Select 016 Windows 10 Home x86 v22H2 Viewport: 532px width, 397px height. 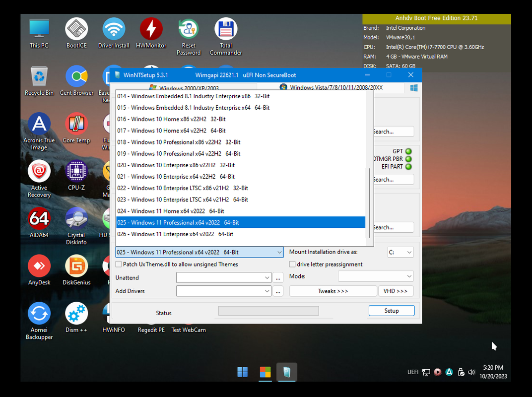pyautogui.click(x=241, y=119)
